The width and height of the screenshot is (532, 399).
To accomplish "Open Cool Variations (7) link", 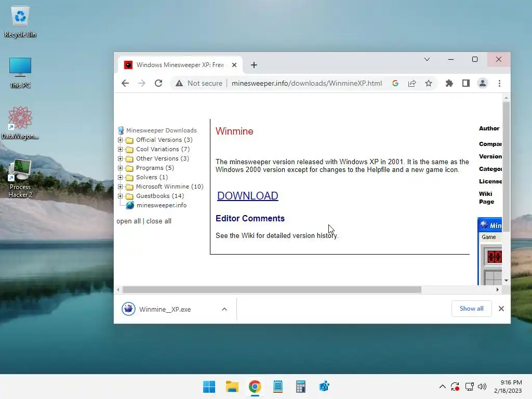I will [x=163, y=149].
